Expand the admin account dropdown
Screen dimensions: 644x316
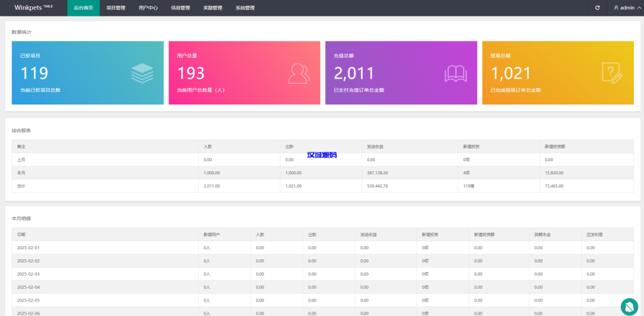pyautogui.click(x=627, y=8)
